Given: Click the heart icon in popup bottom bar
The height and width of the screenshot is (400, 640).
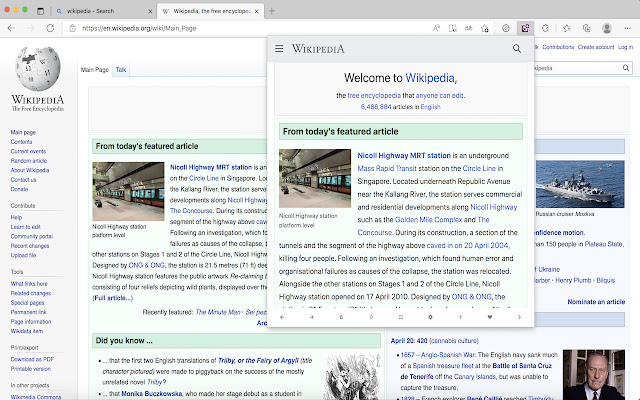Looking at the screenshot, I should click(490, 317).
